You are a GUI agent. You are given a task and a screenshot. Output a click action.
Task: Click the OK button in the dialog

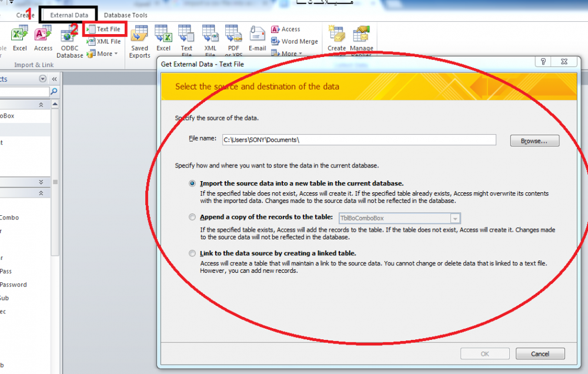(x=485, y=354)
